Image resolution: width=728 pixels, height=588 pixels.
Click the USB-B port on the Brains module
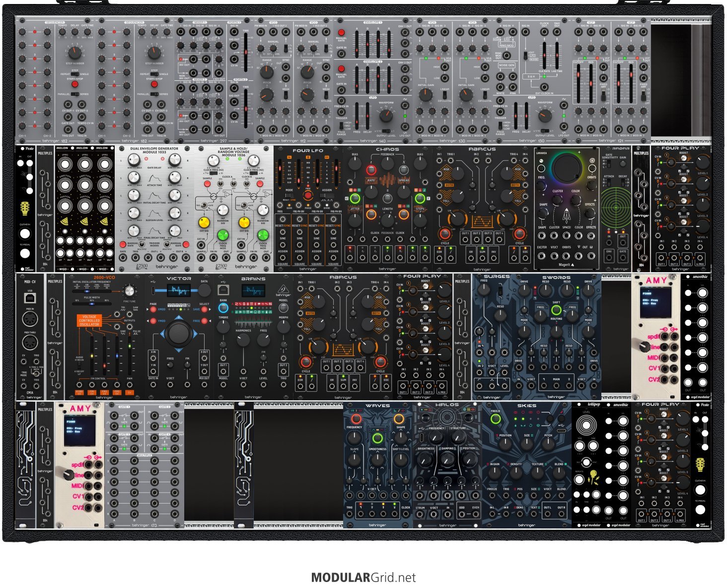(223, 290)
